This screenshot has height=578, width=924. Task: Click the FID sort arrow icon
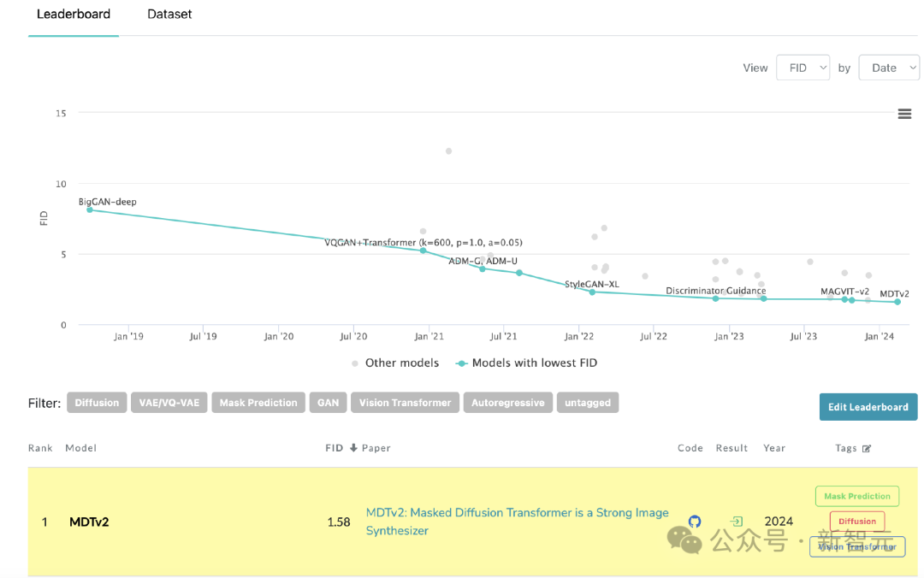coord(353,448)
